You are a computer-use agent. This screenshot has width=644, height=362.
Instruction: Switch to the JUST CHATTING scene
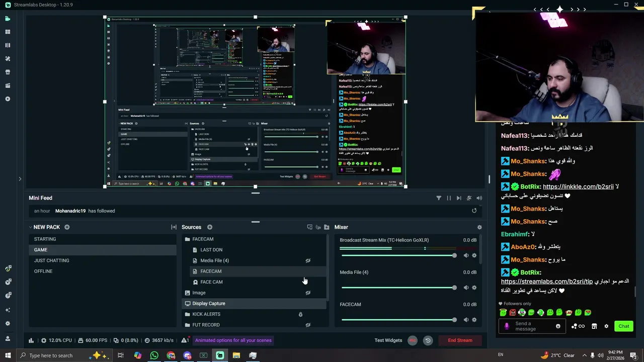pos(102,260)
